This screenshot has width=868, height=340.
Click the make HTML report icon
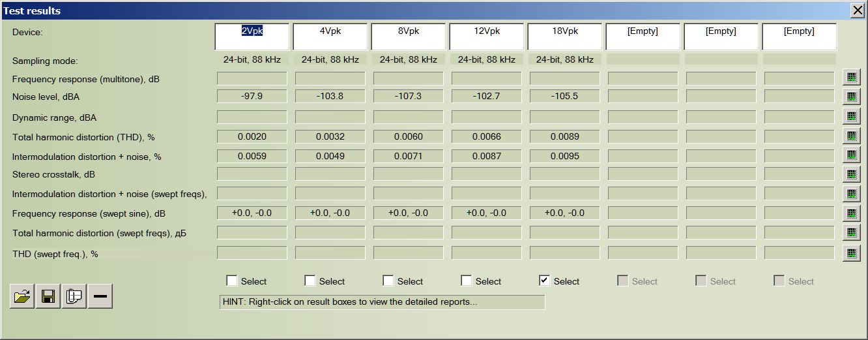74,296
